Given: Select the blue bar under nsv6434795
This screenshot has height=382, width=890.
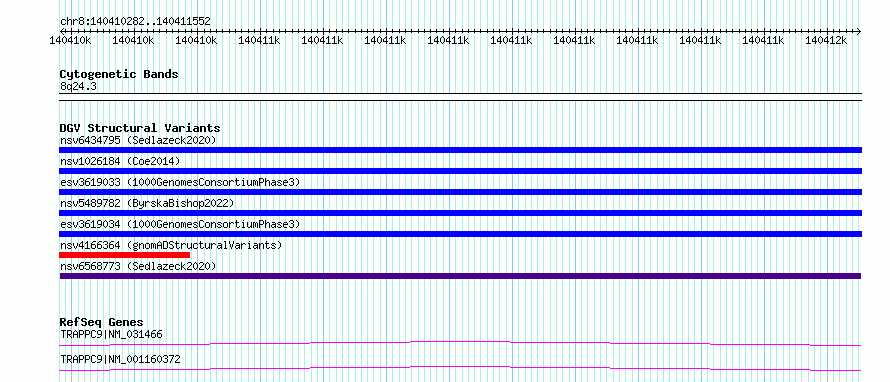Looking at the screenshot, I should click(460, 150).
